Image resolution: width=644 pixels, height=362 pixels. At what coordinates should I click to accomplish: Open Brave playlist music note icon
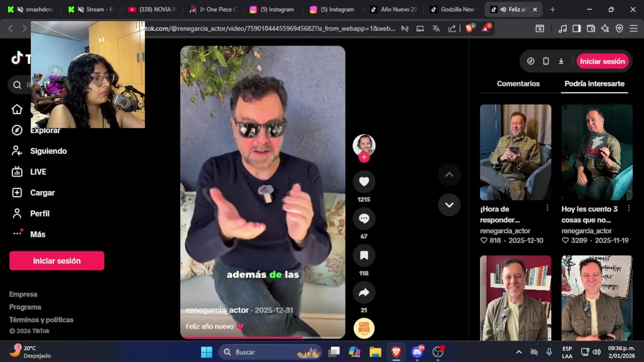pos(562,29)
